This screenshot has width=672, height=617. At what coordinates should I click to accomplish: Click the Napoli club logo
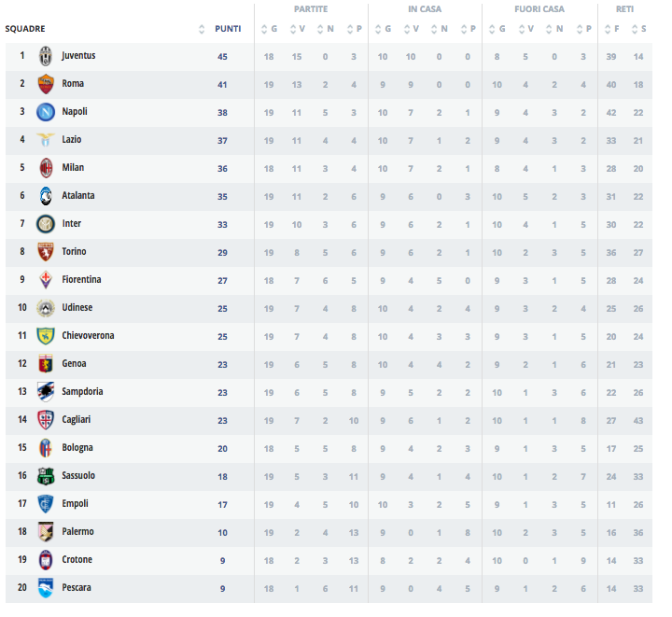(x=45, y=112)
